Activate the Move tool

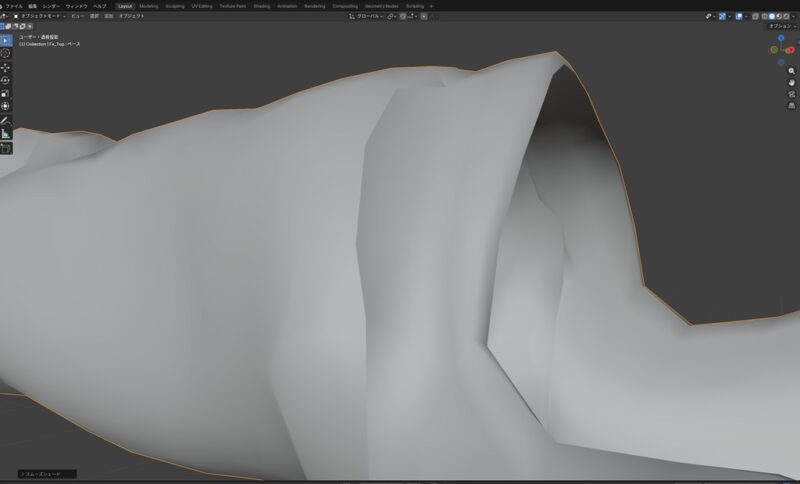(x=6, y=67)
